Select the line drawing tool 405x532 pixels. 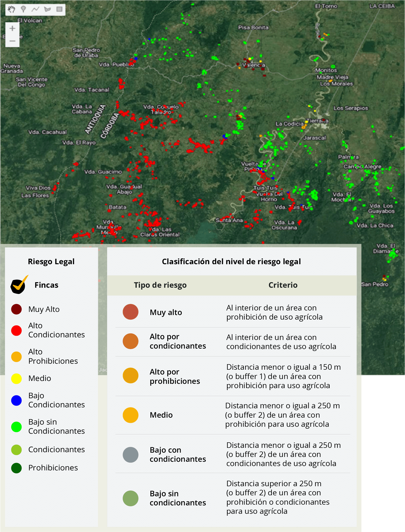[x=35, y=9]
